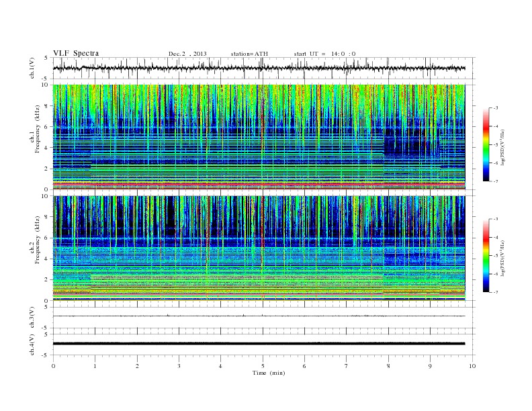Click the ch.2 PSD color scale bar
532x411 pixels.
click(x=486, y=255)
